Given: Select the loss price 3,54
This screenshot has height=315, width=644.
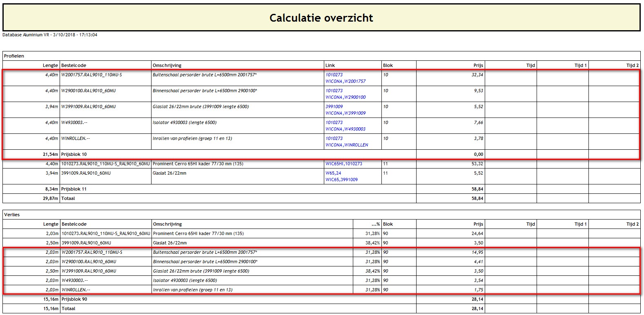Looking at the screenshot, I should pos(479,280).
